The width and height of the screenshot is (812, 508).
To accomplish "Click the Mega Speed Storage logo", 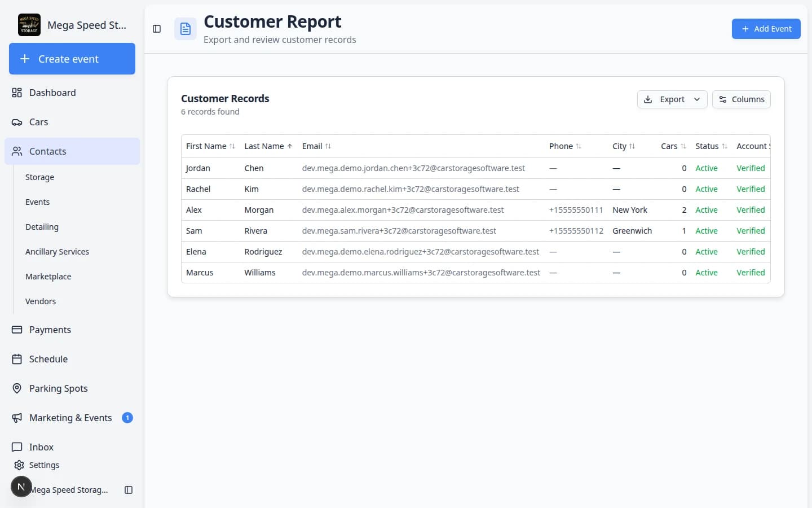I will click(x=29, y=25).
